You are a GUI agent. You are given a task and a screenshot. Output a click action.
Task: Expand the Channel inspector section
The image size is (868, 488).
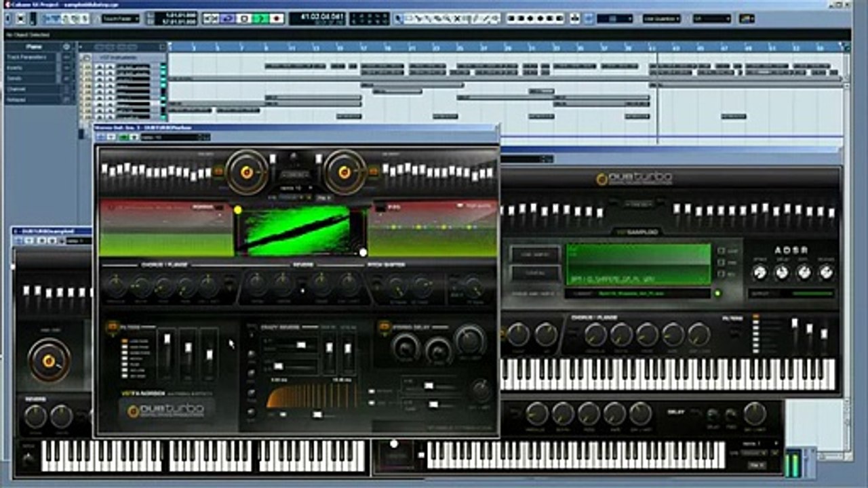[39, 89]
